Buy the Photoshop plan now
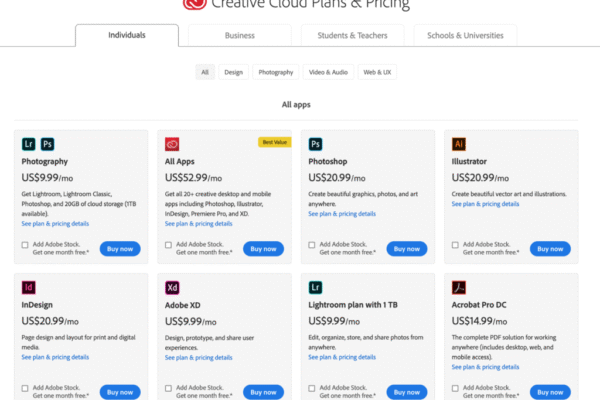 (407, 249)
